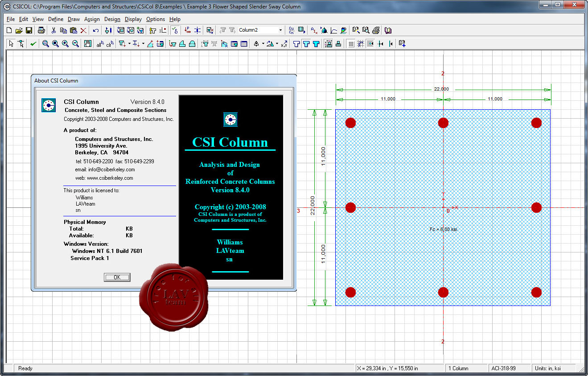Undo the last action with the undo arrow
The image size is (588, 376).
pyautogui.click(x=96, y=30)
